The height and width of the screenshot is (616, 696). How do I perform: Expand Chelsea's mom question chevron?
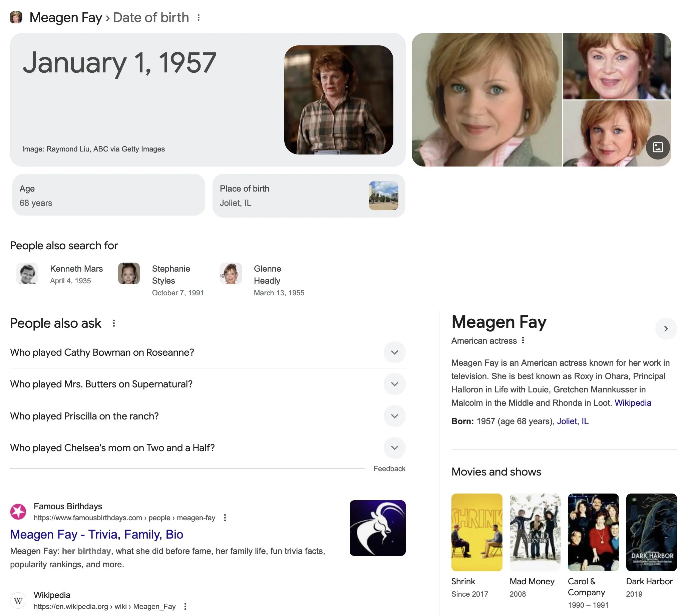coord(394,448)
